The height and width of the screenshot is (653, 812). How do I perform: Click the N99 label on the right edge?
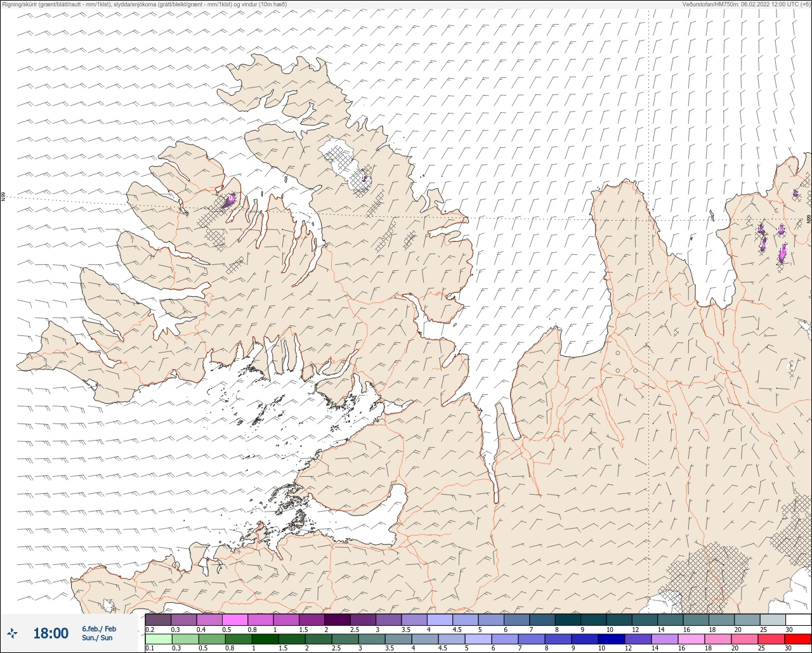[x=809, y=220]
